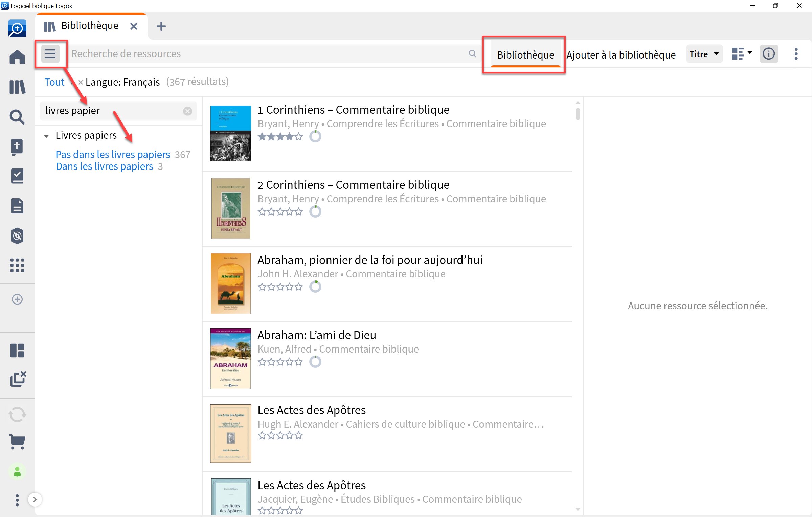Open Library icon in left sidebar
Viewport: 812px width, 517px height.
[17, 87]
